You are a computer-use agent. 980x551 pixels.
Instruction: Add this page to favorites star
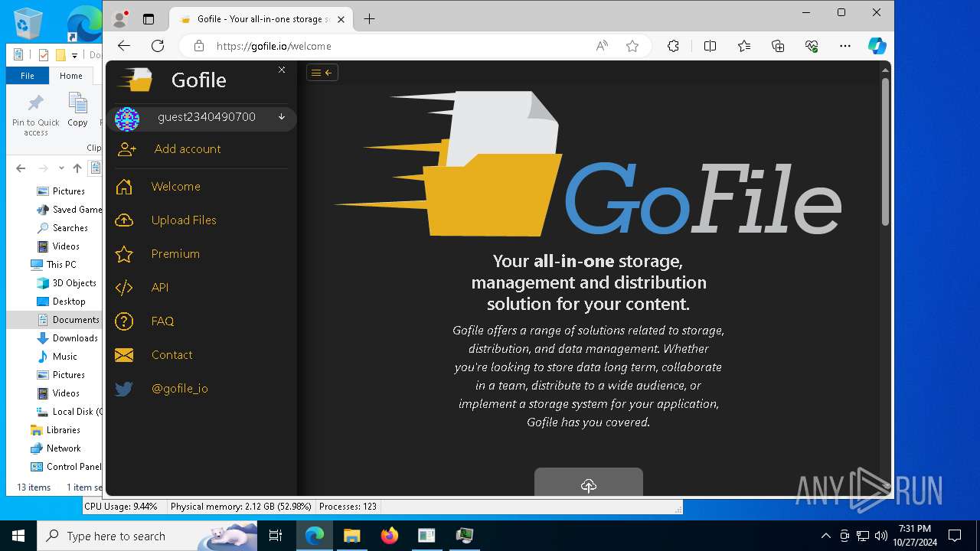tap(632, 46)
